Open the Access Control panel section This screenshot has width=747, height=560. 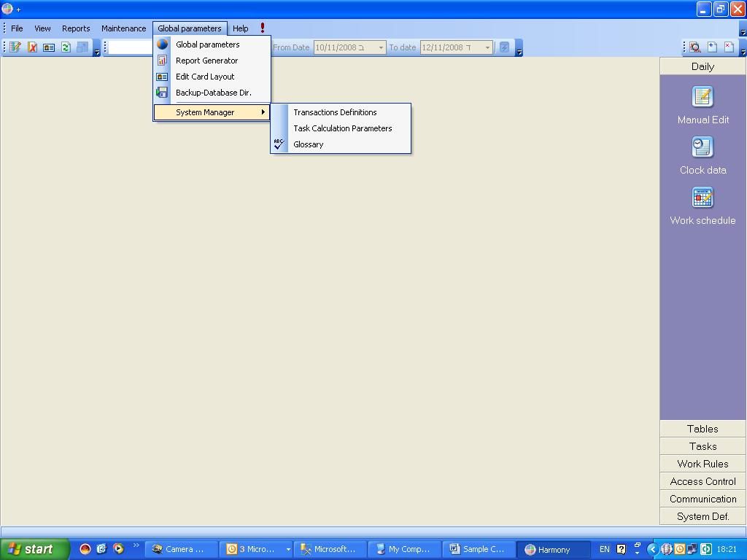pyautogui.click(x=703, y=481)
